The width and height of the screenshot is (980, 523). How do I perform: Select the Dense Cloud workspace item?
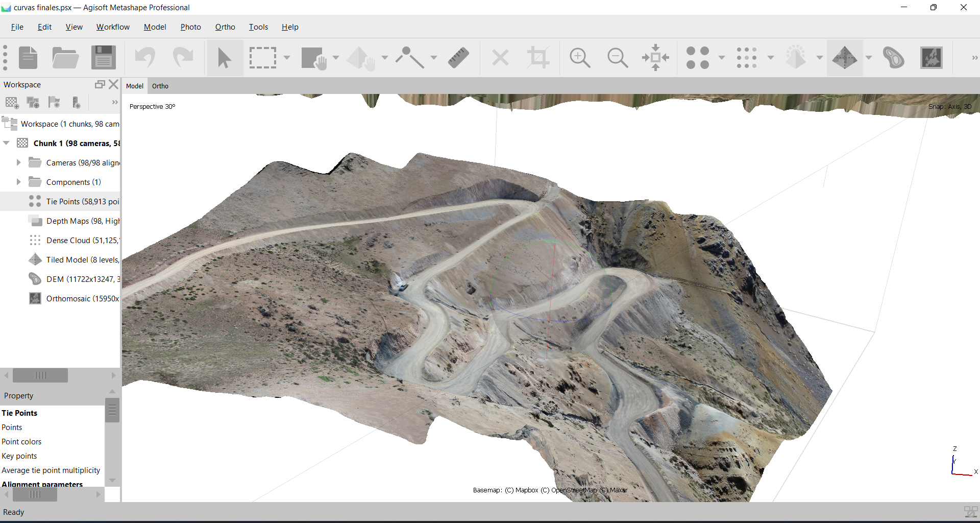pos(82,241)
